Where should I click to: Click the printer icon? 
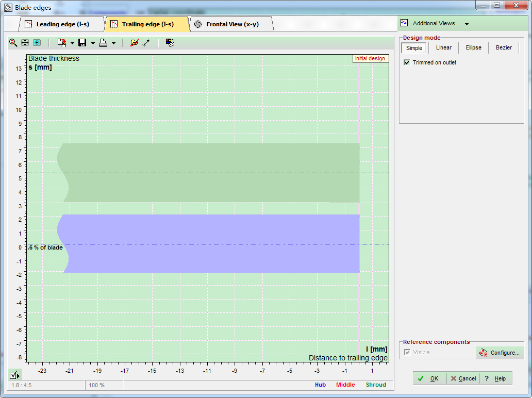coord(103,43)
